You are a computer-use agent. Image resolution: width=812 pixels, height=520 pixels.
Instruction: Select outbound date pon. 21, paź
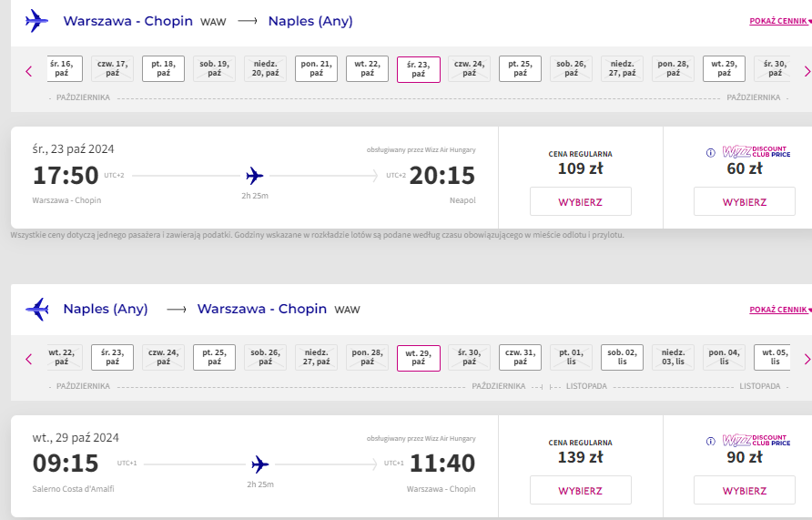(316, 69)
